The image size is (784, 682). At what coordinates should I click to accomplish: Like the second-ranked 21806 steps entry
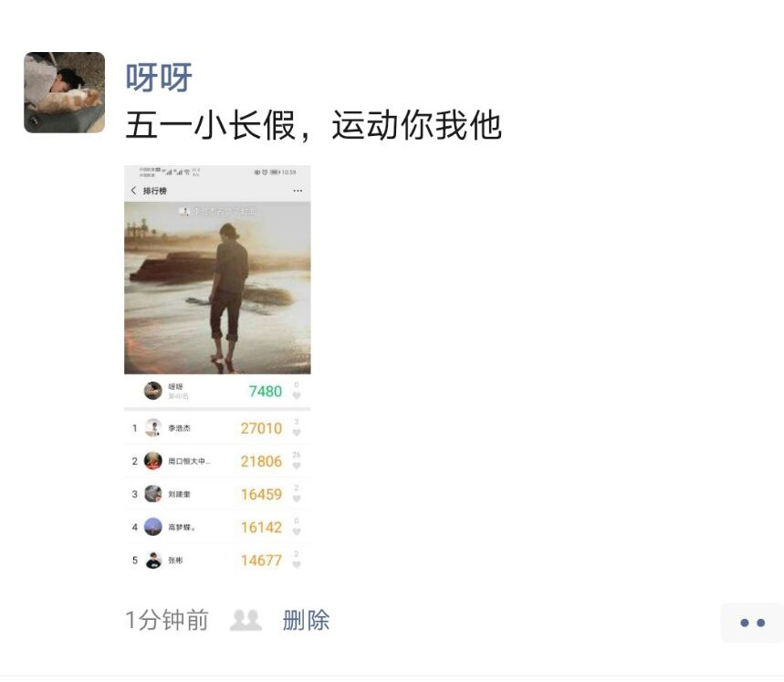(x=297, y=466)
